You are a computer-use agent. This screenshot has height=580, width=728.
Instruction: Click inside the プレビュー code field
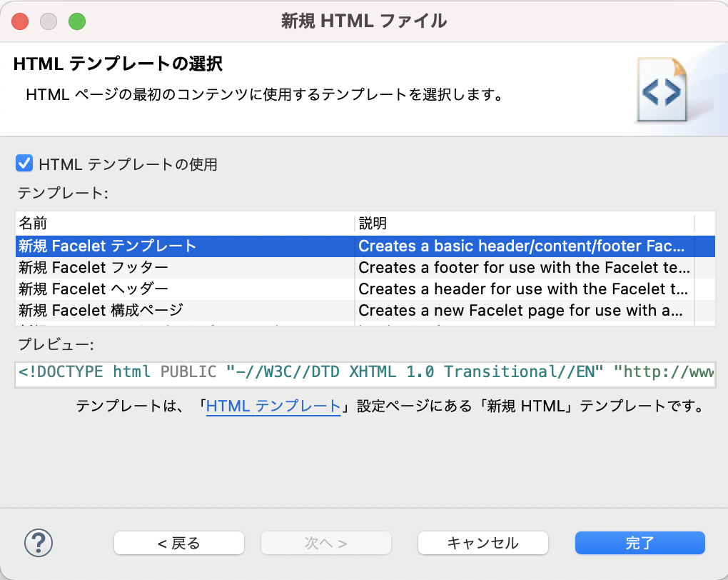tap(357, 372)
